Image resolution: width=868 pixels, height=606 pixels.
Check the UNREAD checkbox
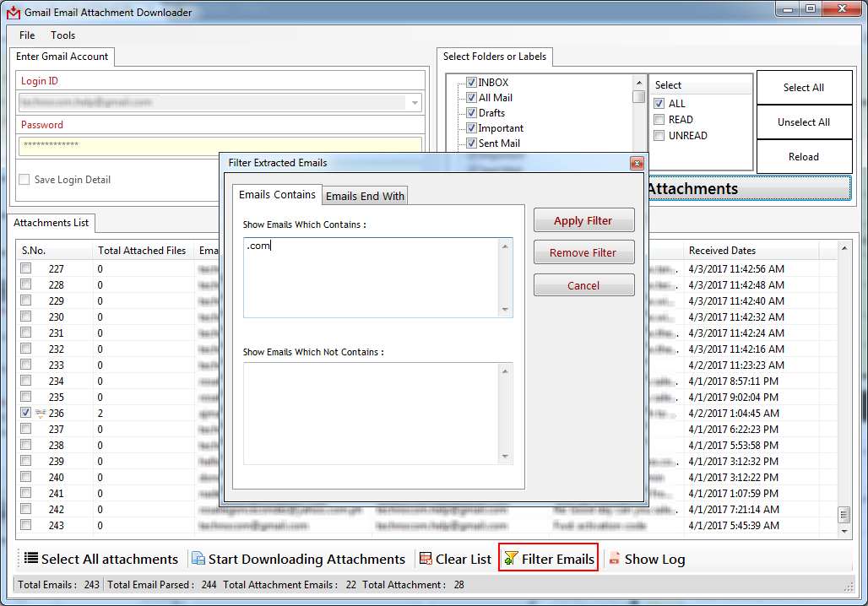pos(659,136)
